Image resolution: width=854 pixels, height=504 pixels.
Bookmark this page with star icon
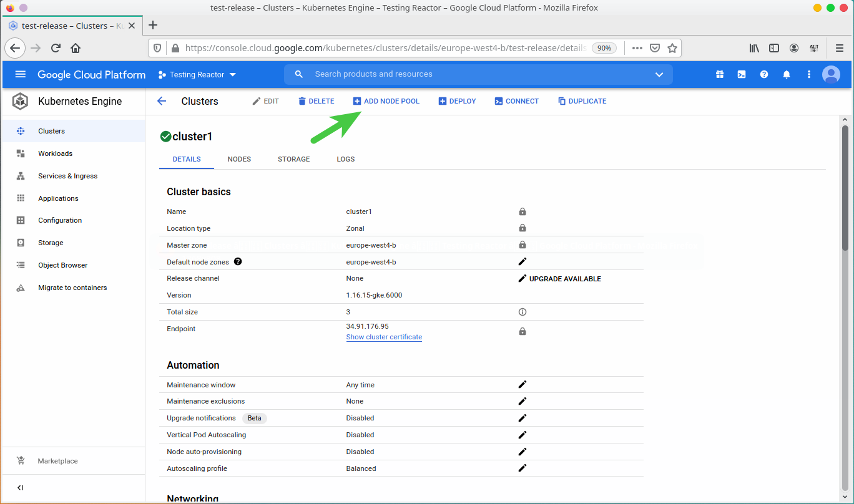pyautogui.click(x=672, y=48)
